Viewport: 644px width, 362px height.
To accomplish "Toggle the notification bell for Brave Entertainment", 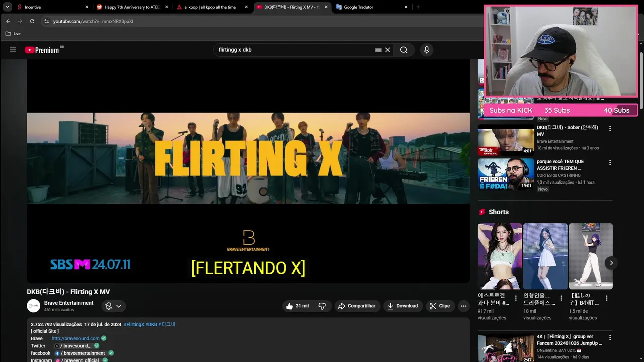I will point(108,306).
